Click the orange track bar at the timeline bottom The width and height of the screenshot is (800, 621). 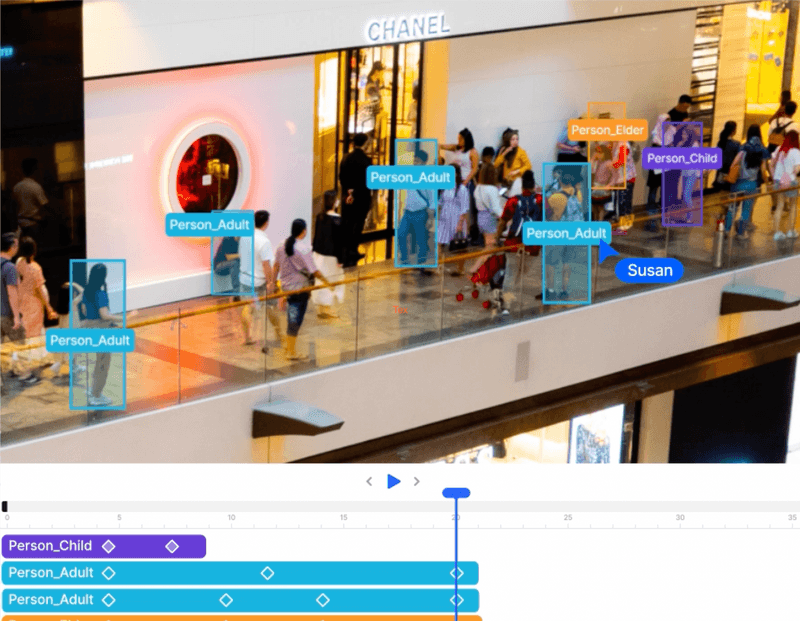click(200, 619)
